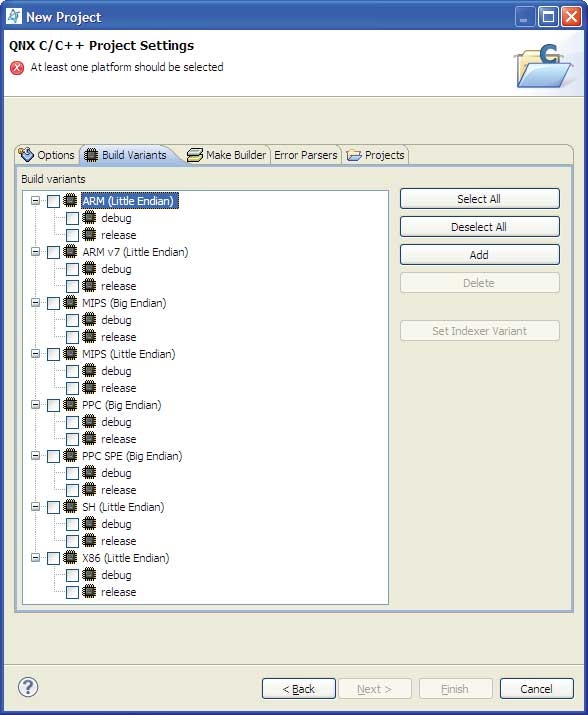Click the chip icon of release under PPC (Big Endian)

pos(89,439)
